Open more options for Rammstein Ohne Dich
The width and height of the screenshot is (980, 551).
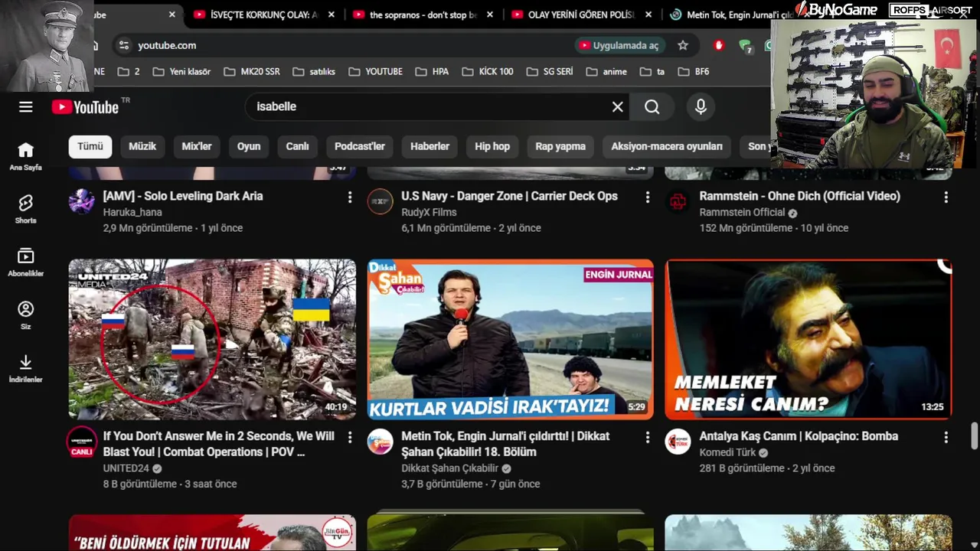tap(946, 197)
